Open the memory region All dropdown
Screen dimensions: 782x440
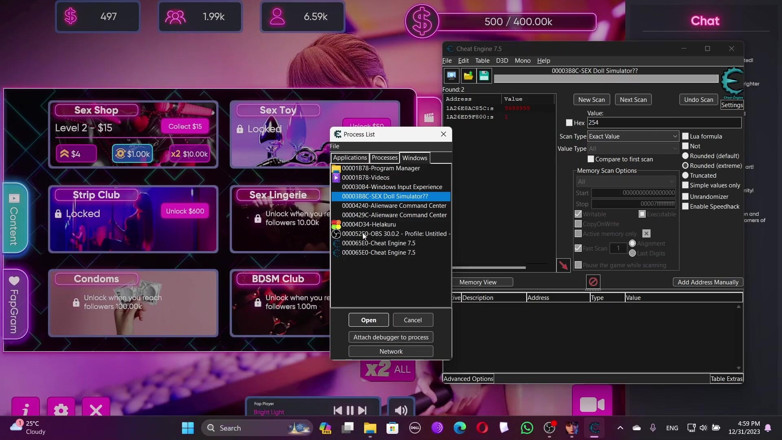(625, 182)
